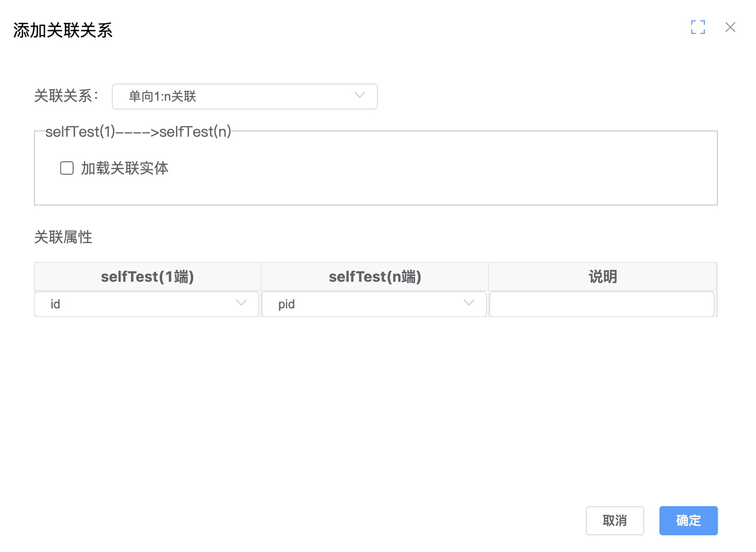Click the 关联关系: field label

[66, 96]
